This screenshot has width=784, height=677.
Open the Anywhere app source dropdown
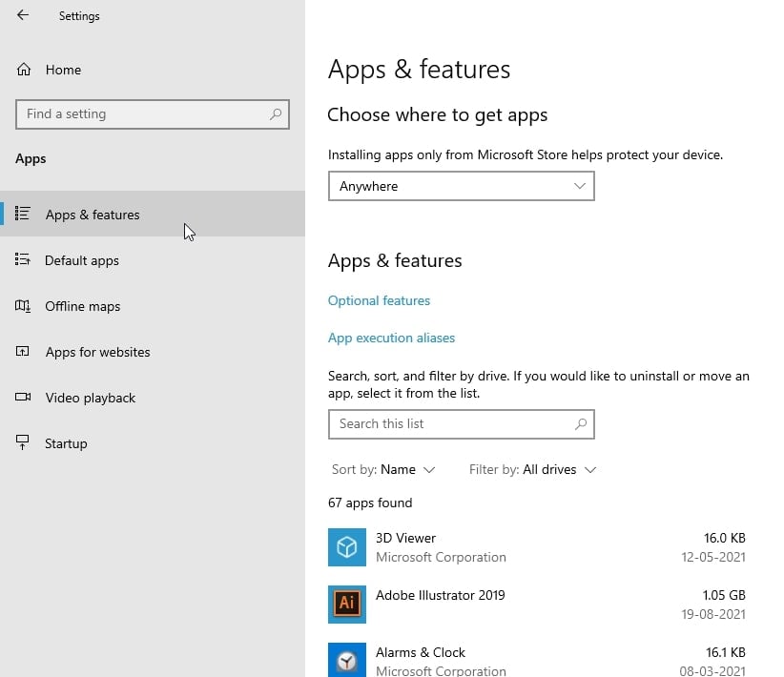coord(461,186)
